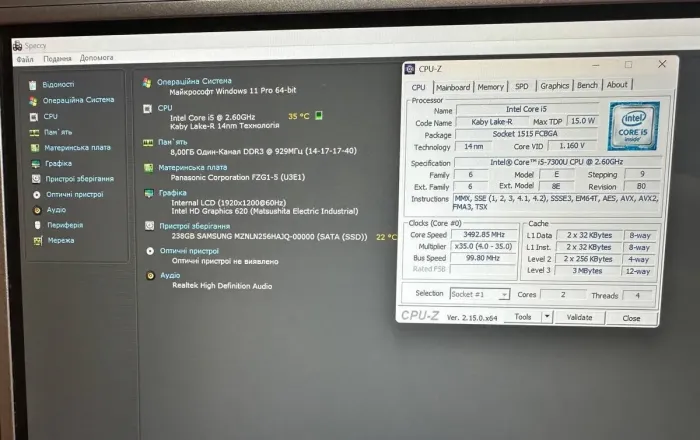Switch to the Bench tab
The height and width of the screenshot is (440, 700).
coord(588,86)
